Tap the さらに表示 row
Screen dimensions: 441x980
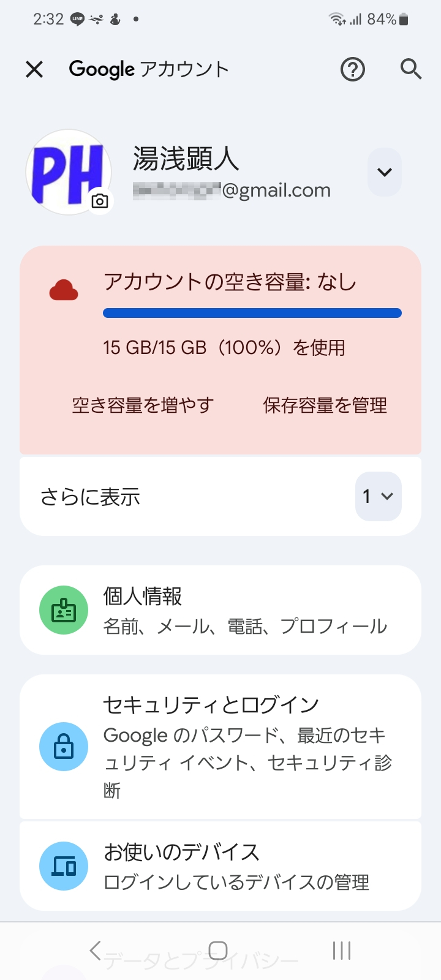point(184,496)
